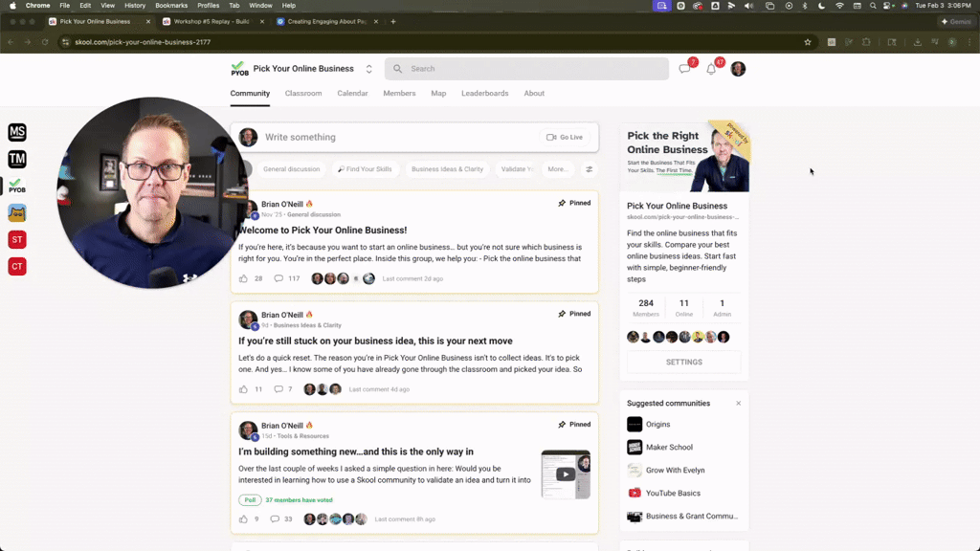Viewport: 980px width, 551px height.
Task: Switch to the Calendar tab
Action: point(352,93)
